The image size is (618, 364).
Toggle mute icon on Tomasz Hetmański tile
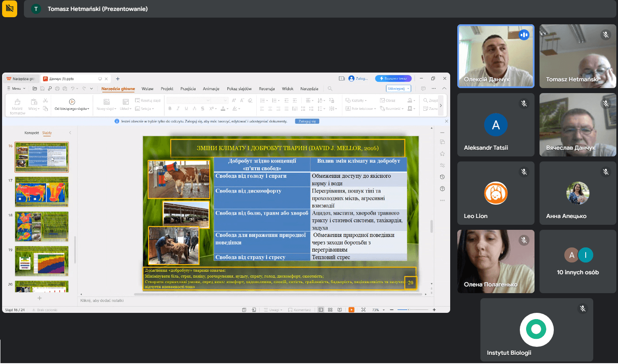[x=605, y=35]
